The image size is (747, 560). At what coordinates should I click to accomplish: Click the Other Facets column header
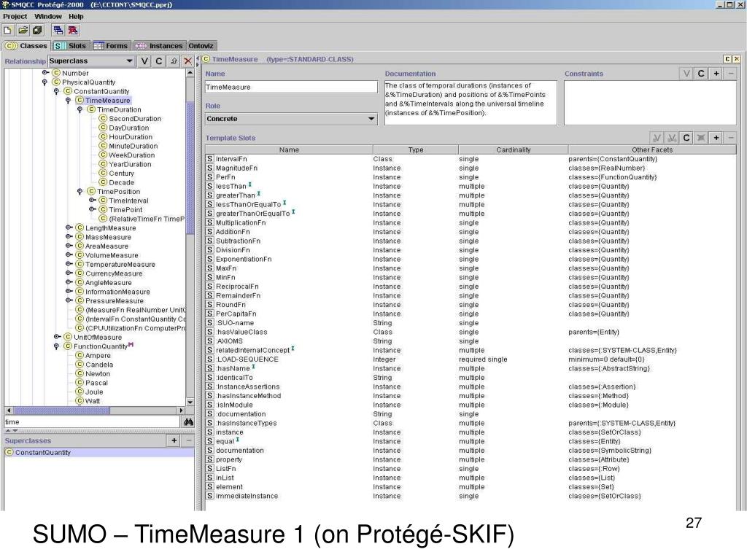[x=652, y=149]
